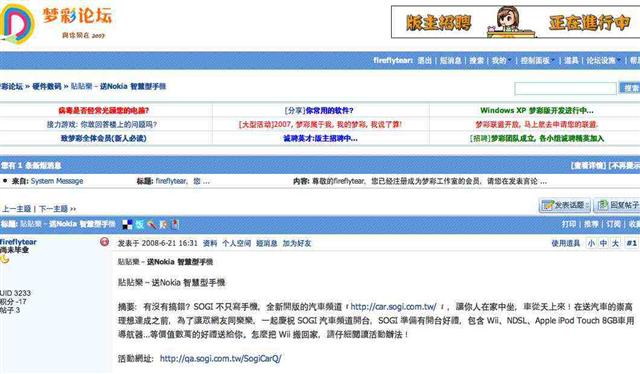This screenshot has width=640, height=374.
Task: Open the fireflytear author profile name
Action: coord(18,242)
